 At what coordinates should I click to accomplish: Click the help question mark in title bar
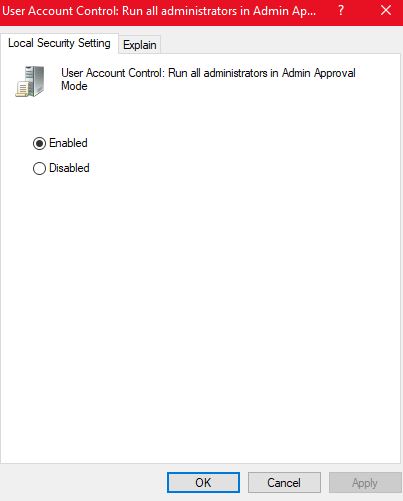(x=341, y=10)
